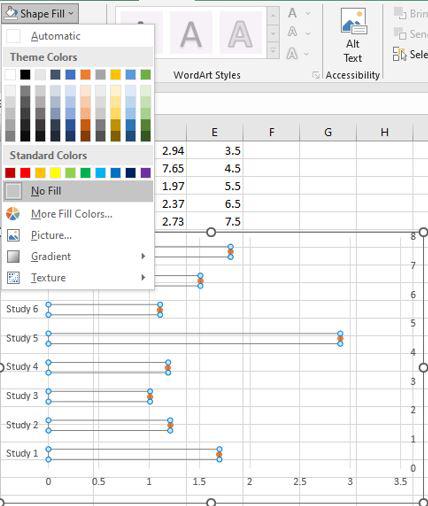Click cell containing 6.5

pyautogui.click(x=215, y=204)
